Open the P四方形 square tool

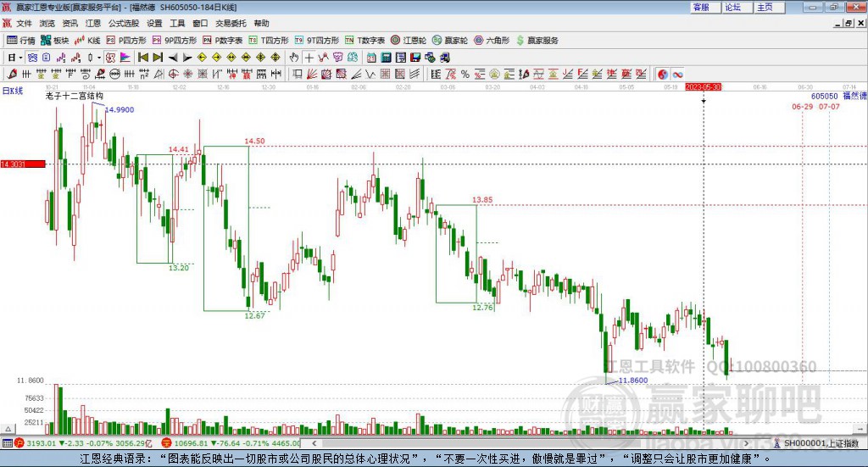pos(126,41)
